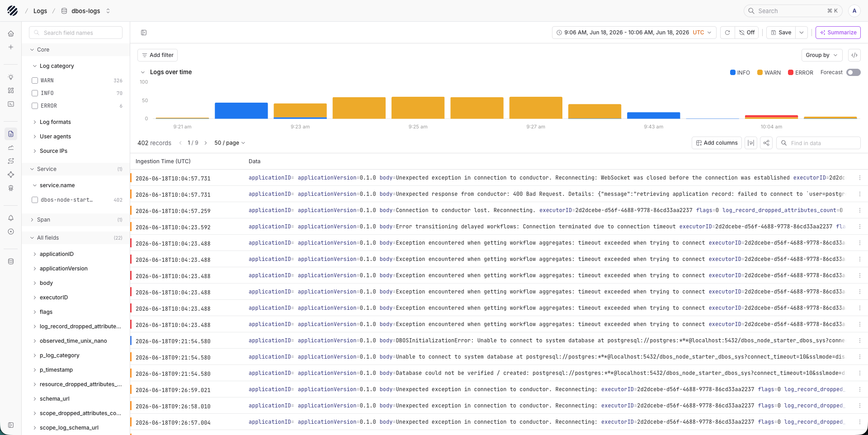Go to next page of records
Image resolution: width=868 pixels, height=435 pixels.
pyautogui.click(x=206, y=143)
